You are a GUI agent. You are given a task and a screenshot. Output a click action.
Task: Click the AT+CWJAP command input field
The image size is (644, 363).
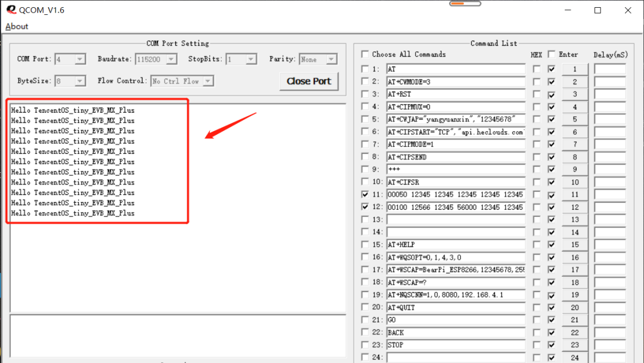click(456, 119)
